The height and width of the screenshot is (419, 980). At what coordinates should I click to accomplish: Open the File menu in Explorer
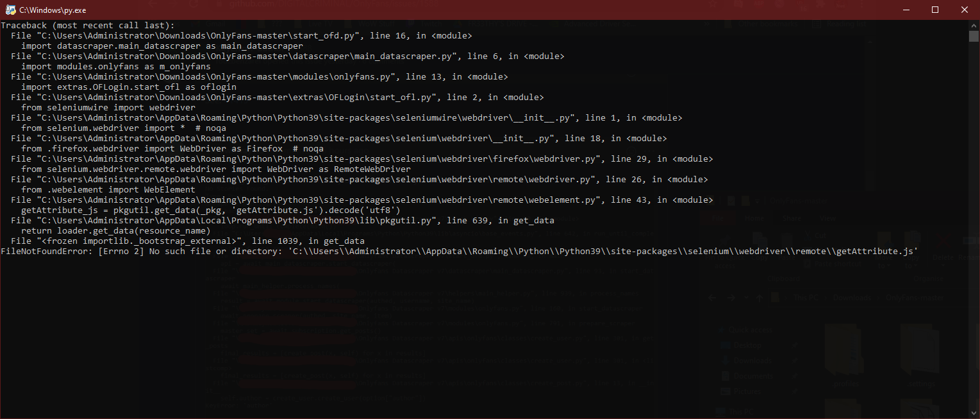pyautogui.click(x=718, y=218)
